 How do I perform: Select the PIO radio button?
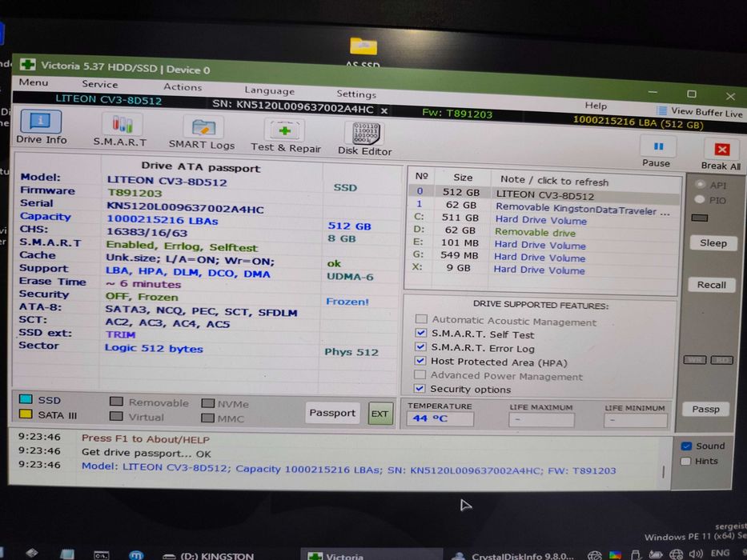pos(700,199)
